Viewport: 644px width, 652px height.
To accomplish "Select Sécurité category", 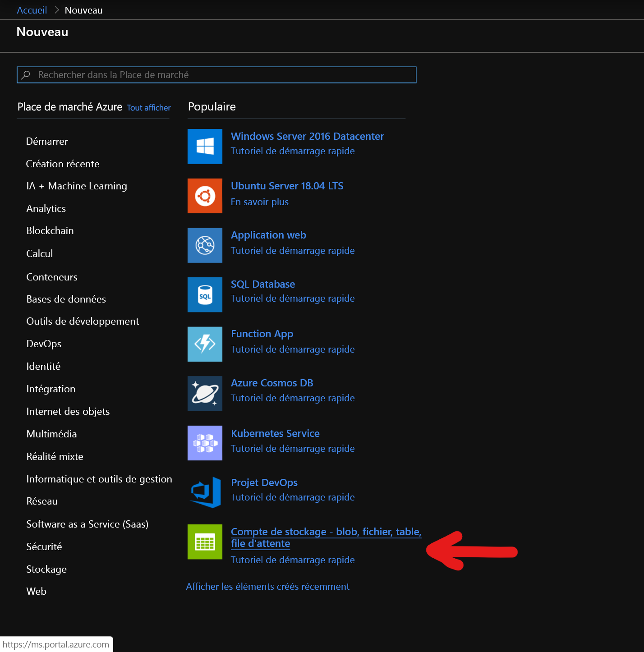I will click(x=44, y=546).
